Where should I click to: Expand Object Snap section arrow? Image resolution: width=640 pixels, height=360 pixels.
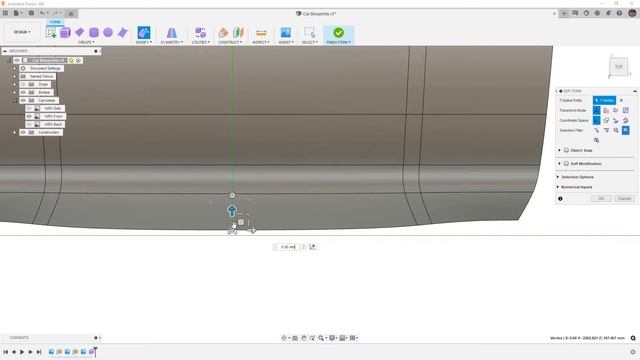(560, 150)
